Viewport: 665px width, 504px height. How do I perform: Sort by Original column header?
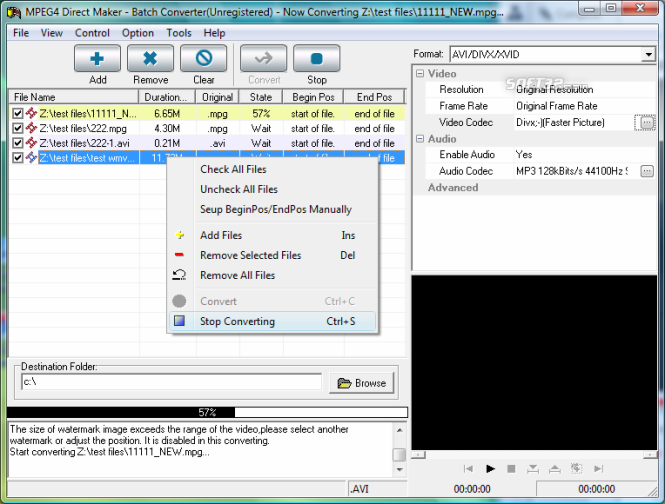pyautogui.click(x=217, y=97)
